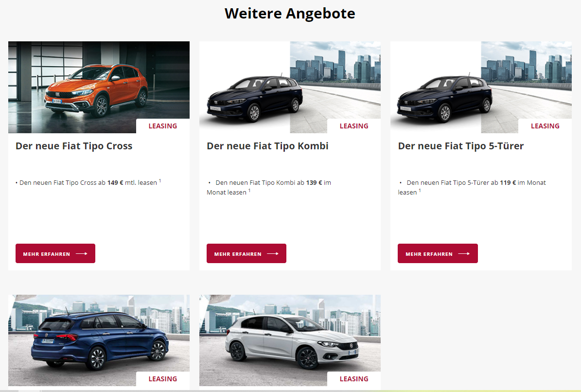The width and height of the screenshot is (581, 392).
Task: Click the Der neue Fiat Tipo 5-Türer heading
Action: (x=460, y=146)
